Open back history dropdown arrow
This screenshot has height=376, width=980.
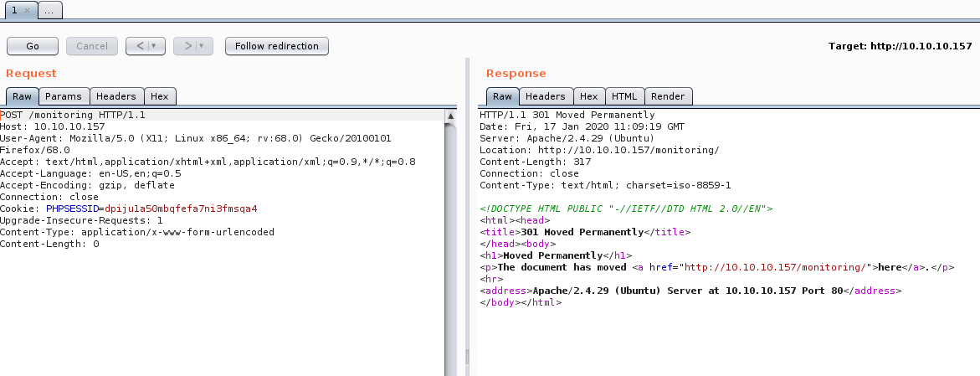coord(155,46)
